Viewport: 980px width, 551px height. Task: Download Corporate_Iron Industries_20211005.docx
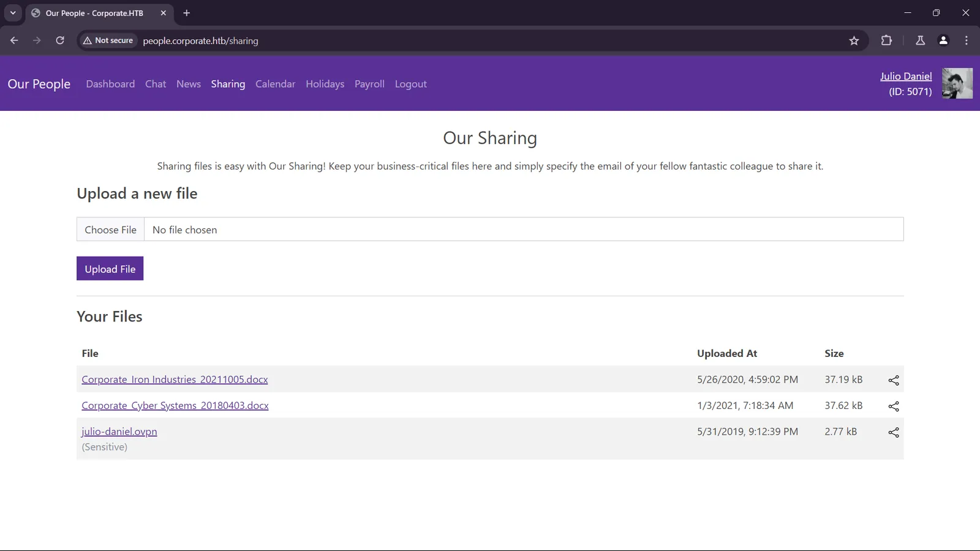(175, 380)
